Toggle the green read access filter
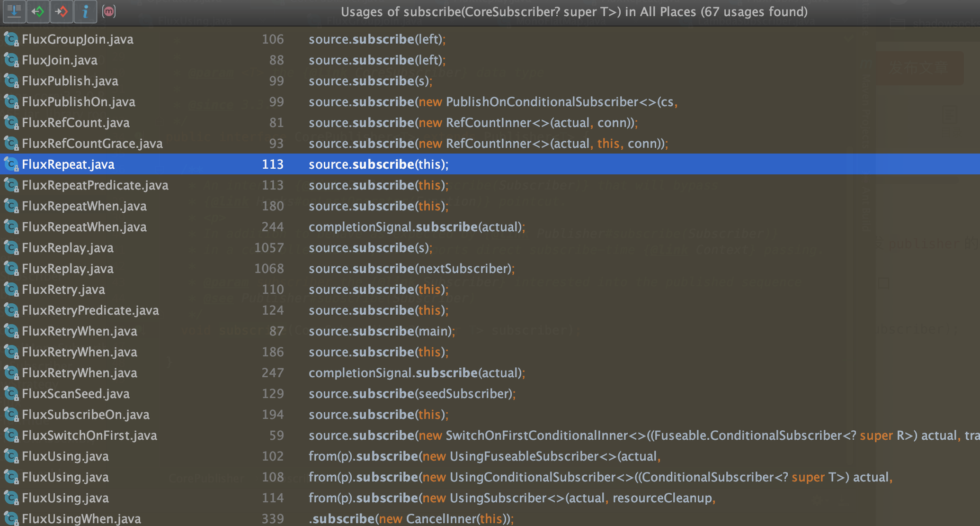 (38, 11)
